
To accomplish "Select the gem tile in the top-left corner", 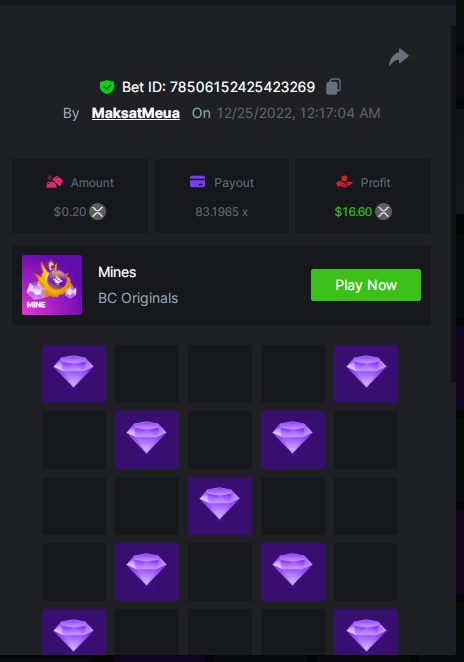I will (74, 374).
